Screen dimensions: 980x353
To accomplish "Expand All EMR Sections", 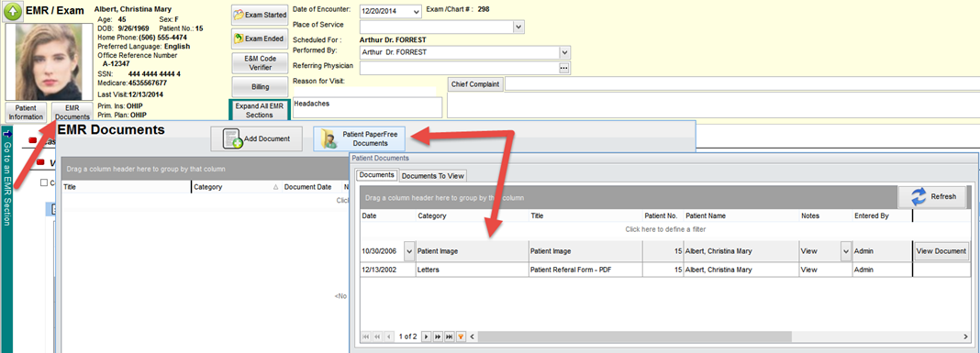I will (260, 111).
